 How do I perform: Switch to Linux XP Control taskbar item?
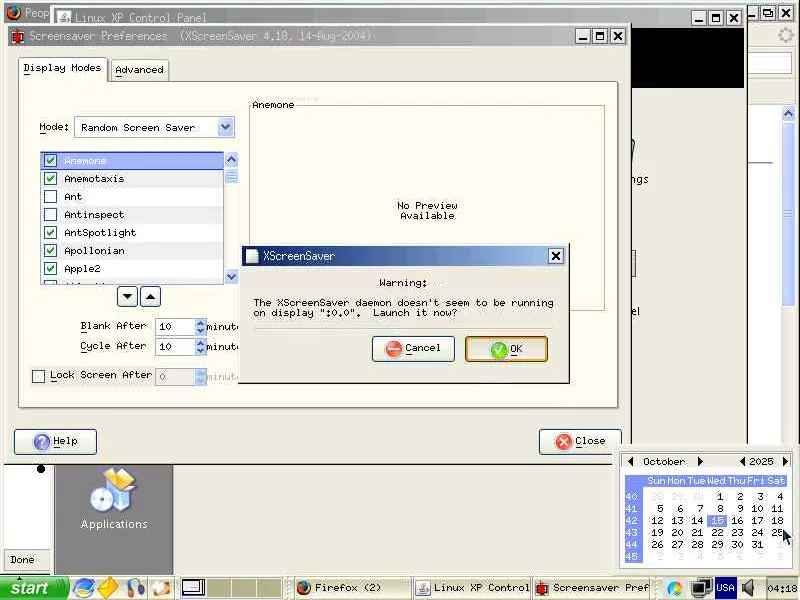click(472, 588)
